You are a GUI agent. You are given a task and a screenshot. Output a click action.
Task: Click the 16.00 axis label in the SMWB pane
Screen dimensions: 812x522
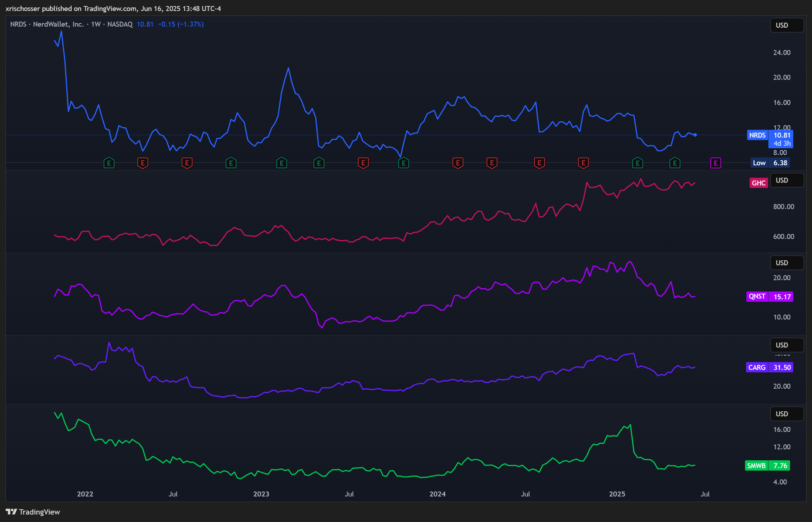point(782,429)
